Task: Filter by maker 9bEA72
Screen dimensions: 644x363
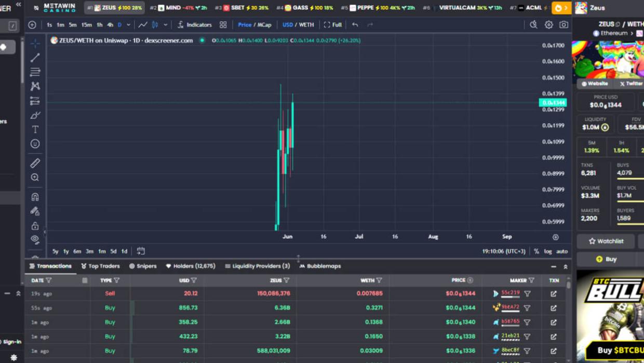Action: (527, 308)
